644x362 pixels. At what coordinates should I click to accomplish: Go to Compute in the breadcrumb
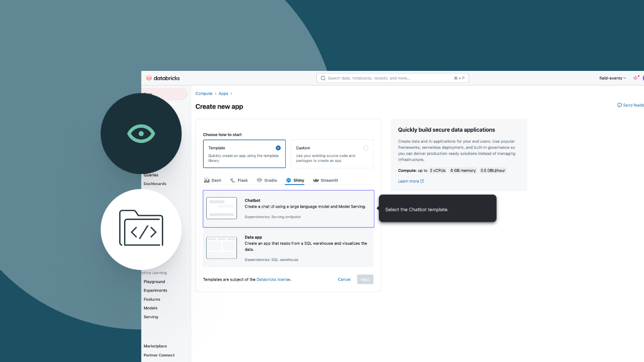tap(204, 94)
